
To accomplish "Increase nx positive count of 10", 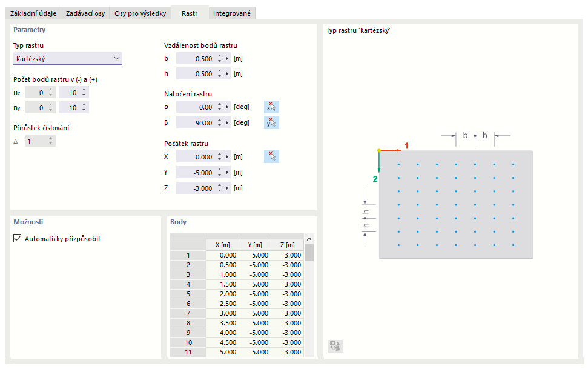I will coord(84,90).
